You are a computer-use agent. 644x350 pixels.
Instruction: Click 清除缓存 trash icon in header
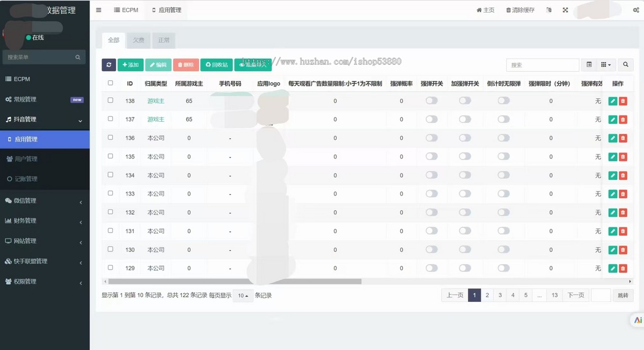coord(520,10)
